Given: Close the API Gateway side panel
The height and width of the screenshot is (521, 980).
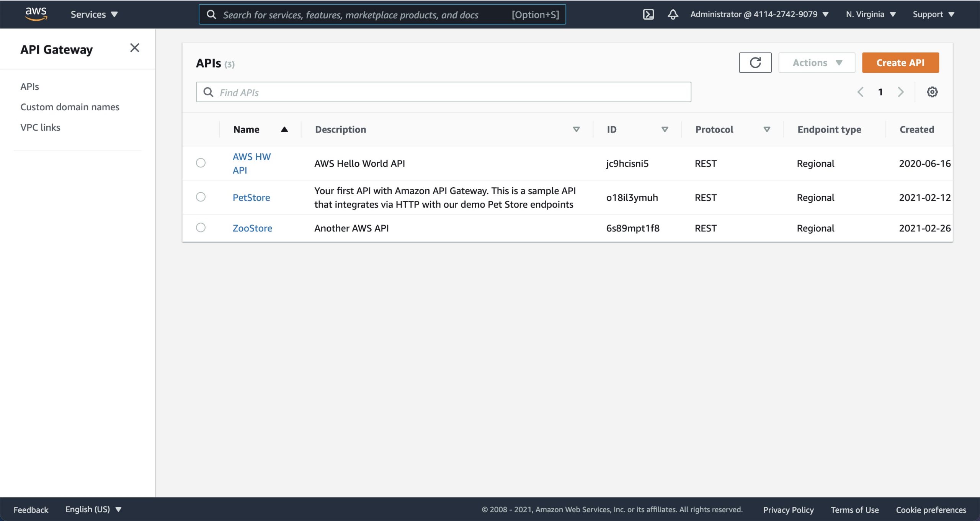Looking at the screenshot, I should pos(134,48).
